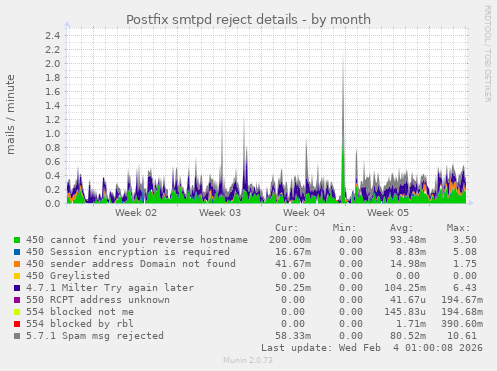The height and width of the screenshot is (371, 497).
Task: Click the dark blue Milter legend swatch
Action: (x=17, y=288)
